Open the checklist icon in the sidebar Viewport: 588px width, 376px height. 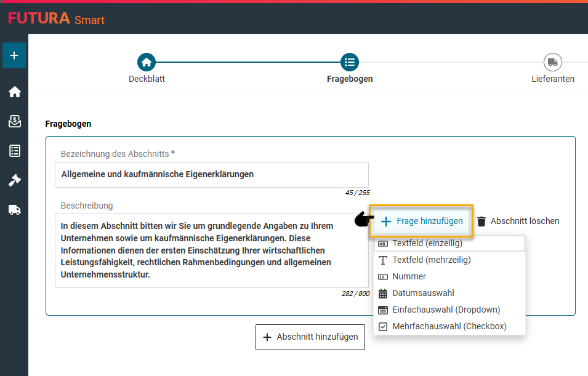[x=14, y=151]
